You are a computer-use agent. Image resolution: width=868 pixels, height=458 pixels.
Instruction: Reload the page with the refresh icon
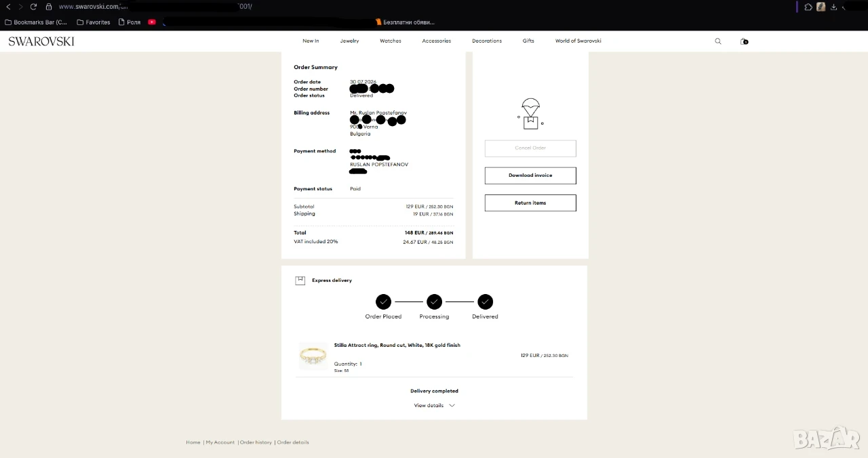pyautogui.click(x=33, y=7)
